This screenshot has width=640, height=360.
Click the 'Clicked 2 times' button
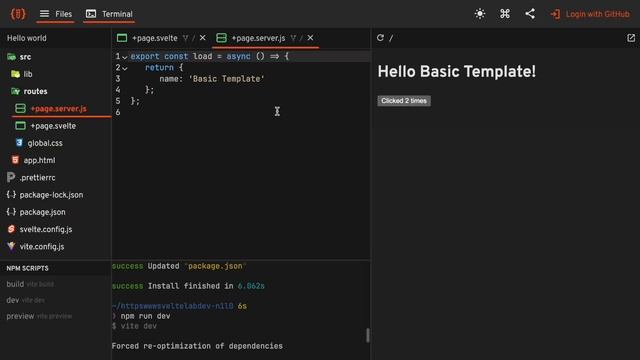click(404, 101)
